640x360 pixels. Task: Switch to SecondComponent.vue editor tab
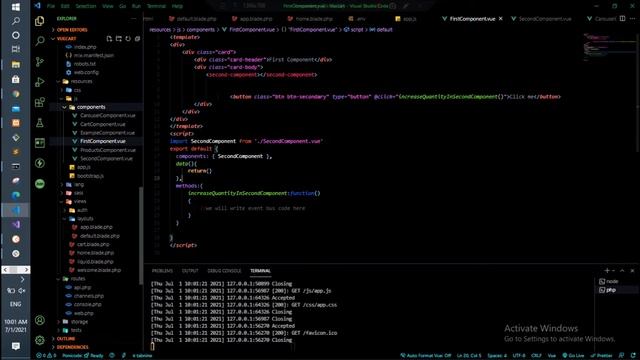(x=544, y=19)
